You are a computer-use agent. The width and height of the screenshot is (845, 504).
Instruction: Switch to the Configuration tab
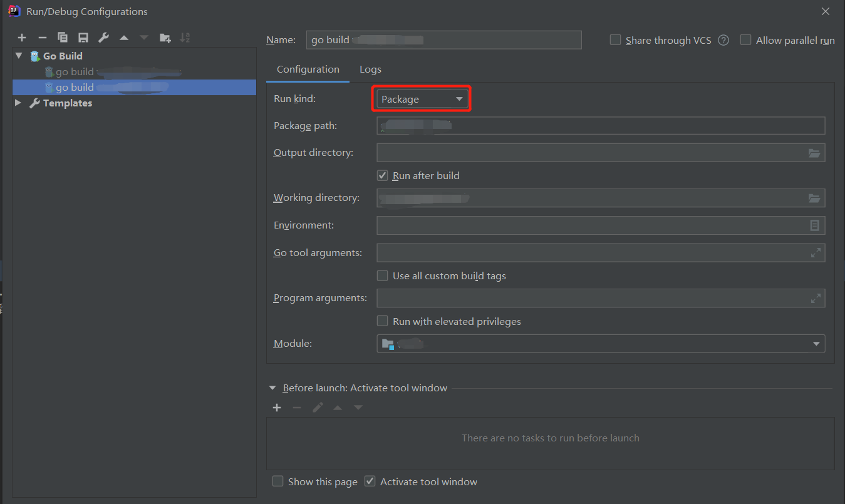pos(307,69)
